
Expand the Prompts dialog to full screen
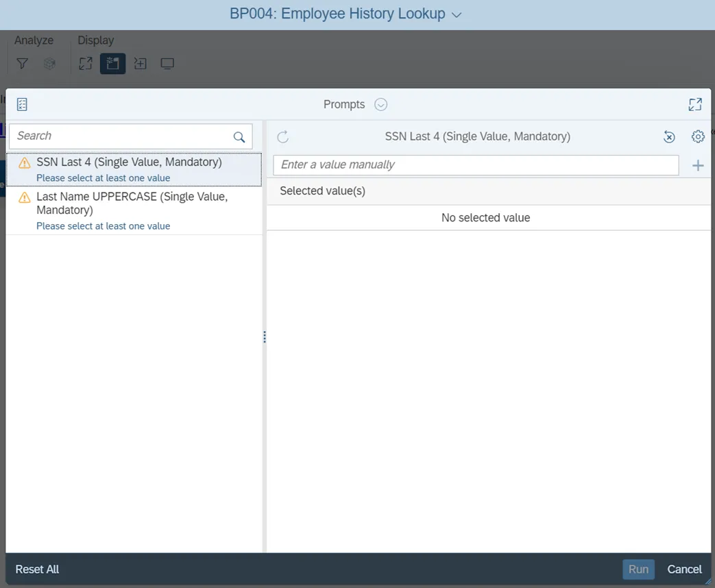(x=695, y=104)
